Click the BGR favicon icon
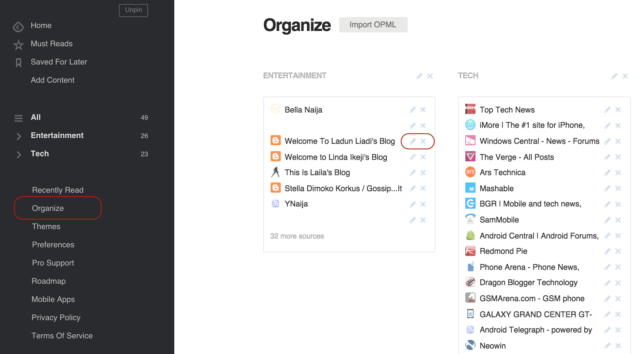Screen dimensions: 644x354 coord(470,203)
